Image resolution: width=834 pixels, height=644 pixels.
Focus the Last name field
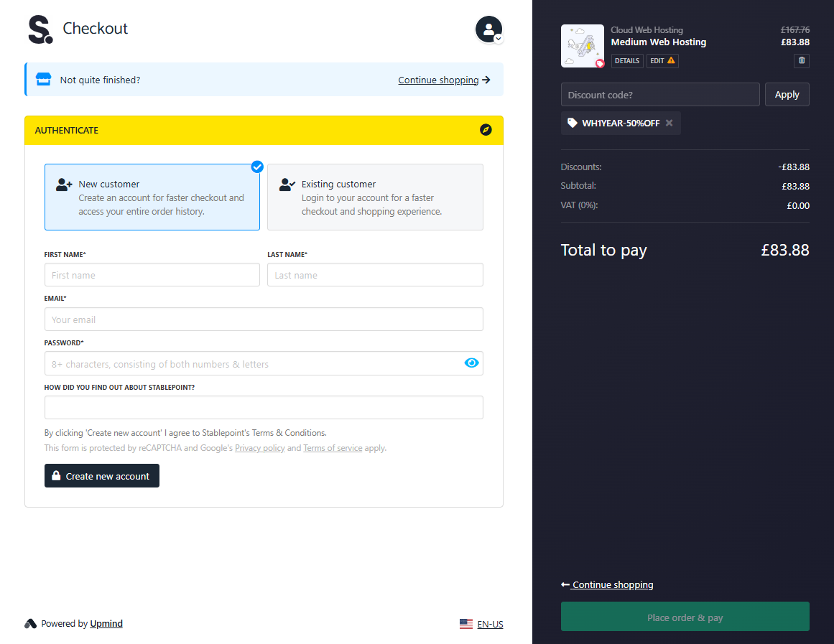[x=375, y=275]
